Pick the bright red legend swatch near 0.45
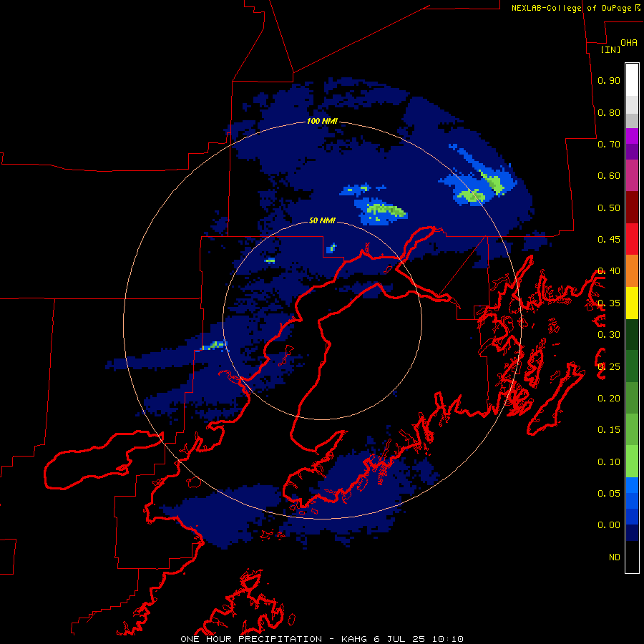Viewport: 644px width, 644px height. point(632,239)
